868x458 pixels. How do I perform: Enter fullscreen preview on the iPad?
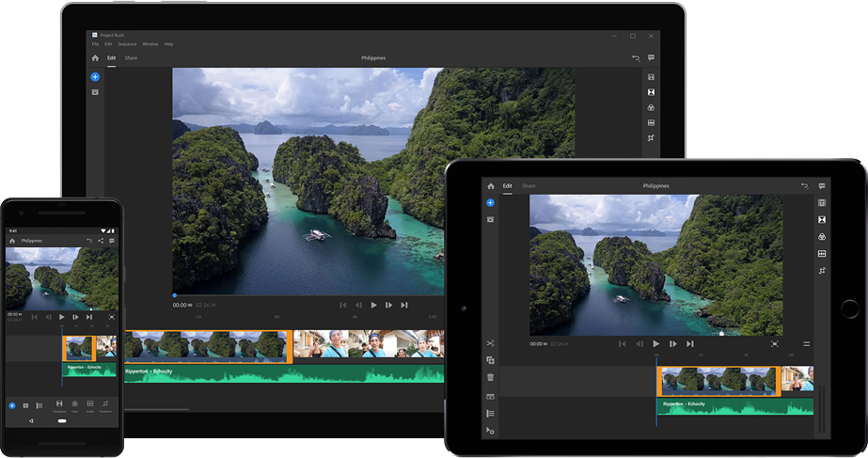coord(775,344)
